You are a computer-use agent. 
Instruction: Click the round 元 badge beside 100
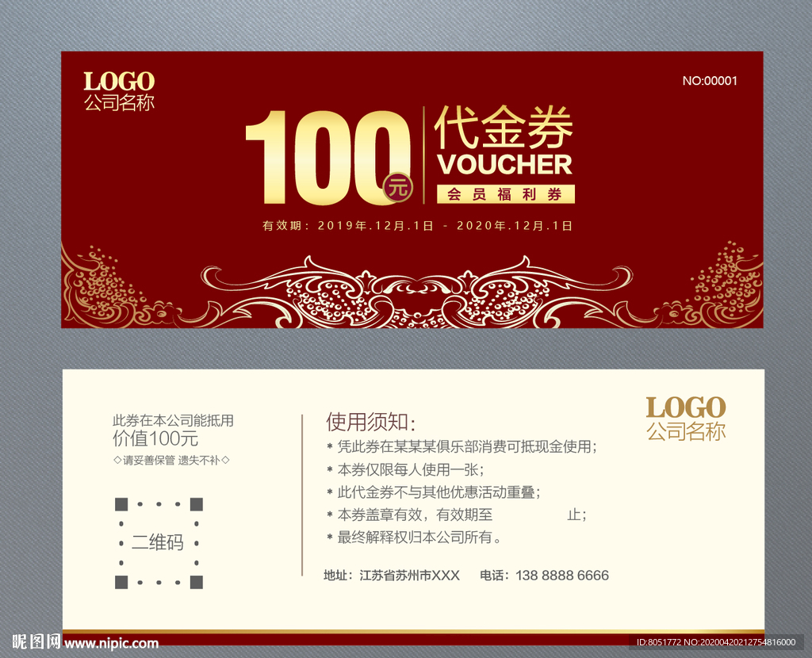[x=398, y=187]
